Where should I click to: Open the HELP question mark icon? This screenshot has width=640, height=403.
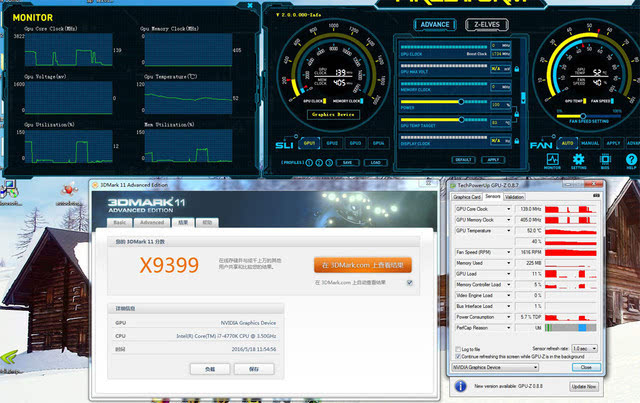(x=631, y=159)
